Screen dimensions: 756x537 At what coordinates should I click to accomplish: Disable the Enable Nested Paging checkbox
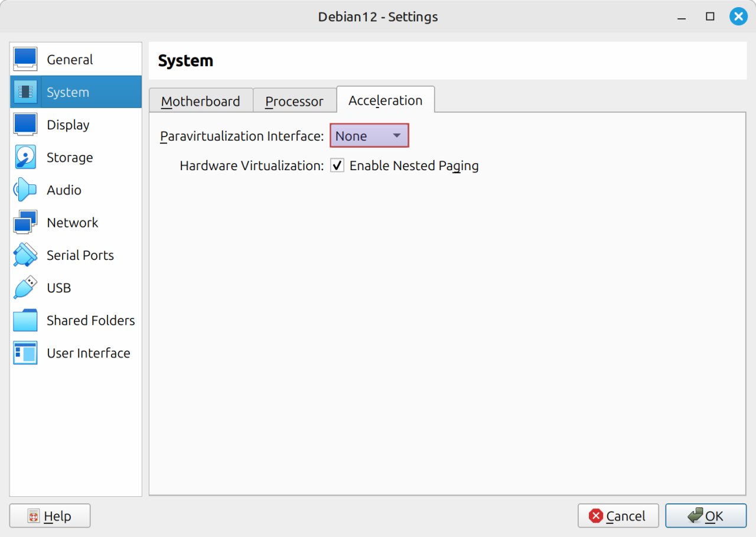pyautogui.click(x=337, y=166)
